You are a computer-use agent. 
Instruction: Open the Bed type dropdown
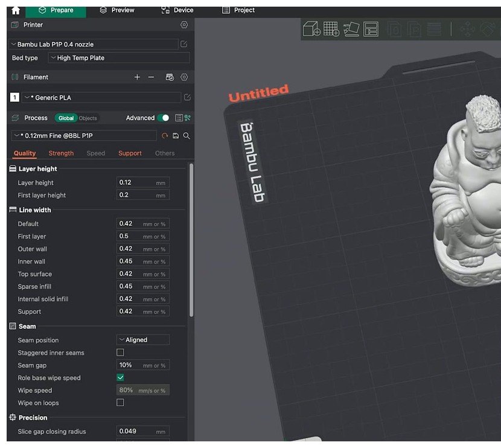(x=118, y=58)
